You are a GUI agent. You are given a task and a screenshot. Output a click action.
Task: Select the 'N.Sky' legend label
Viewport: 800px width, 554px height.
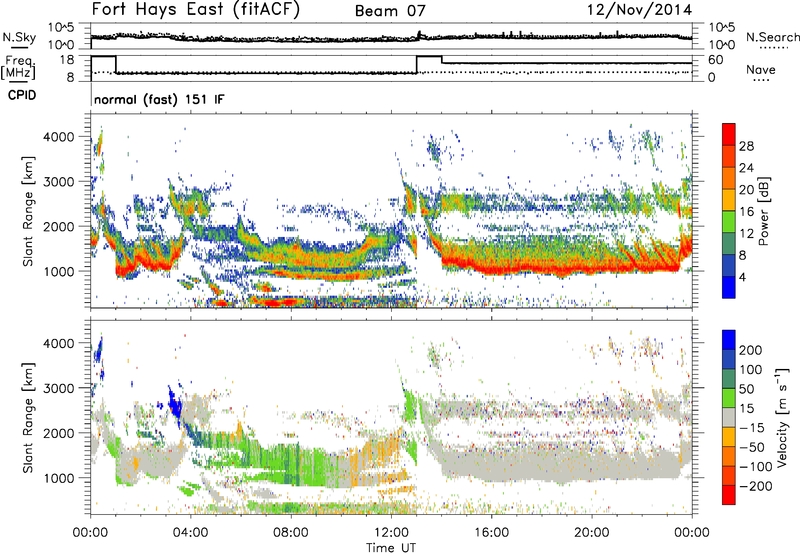[19, 37]
